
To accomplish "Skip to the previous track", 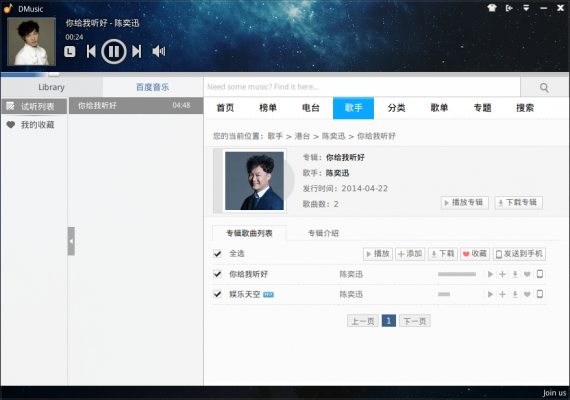I will click(x=91, y=51).
